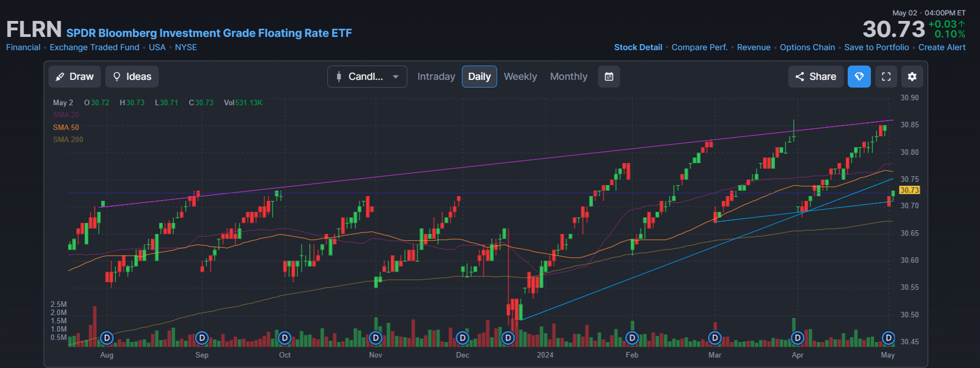Click Save to Portfolio
The width and height of the screenshot is (980, 368).
pos(876,47)
